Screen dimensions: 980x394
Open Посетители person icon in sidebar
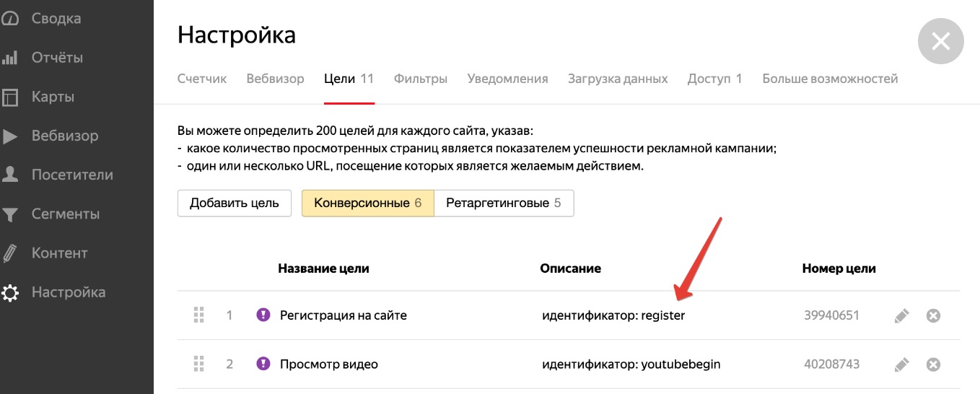coord(9,175)
